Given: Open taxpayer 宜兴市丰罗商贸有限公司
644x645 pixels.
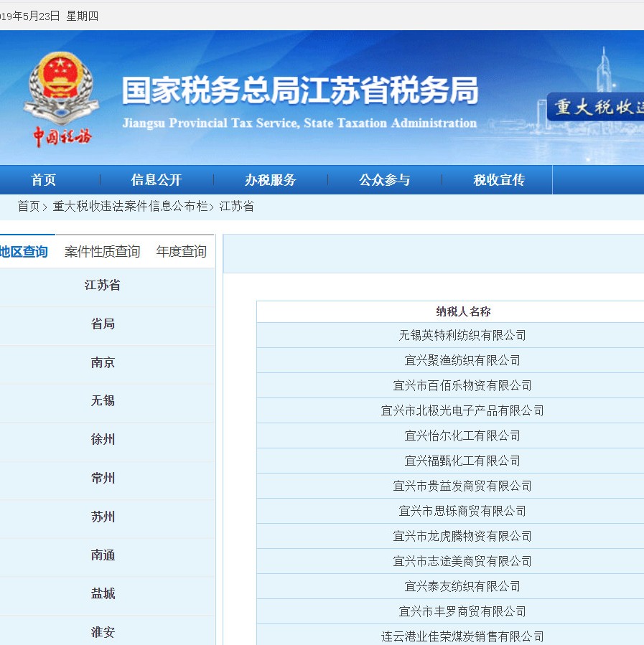Looking at the screenshot, I should pos(462,611).
